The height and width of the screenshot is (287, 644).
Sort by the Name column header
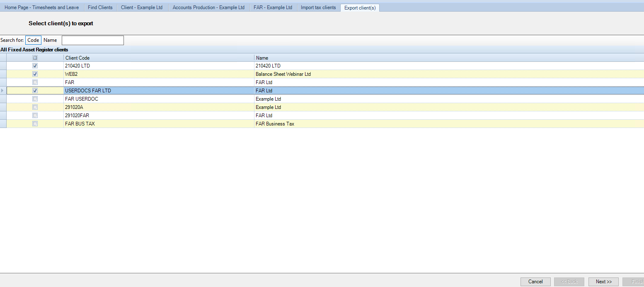pyautogui.click(x=449, y=58)
